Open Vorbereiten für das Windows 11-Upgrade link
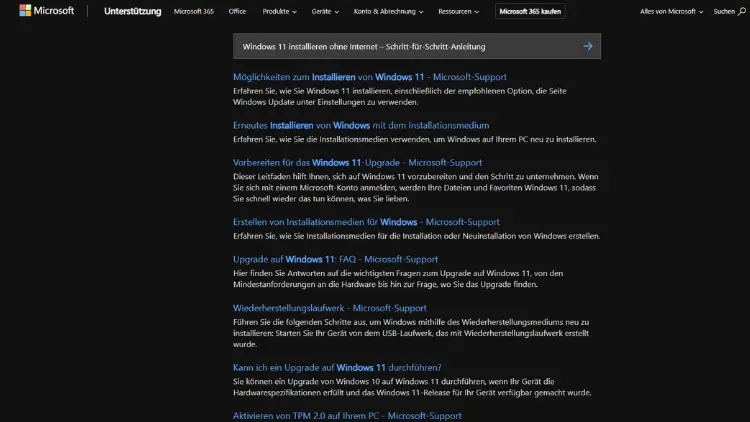 (x=357, y=163)
